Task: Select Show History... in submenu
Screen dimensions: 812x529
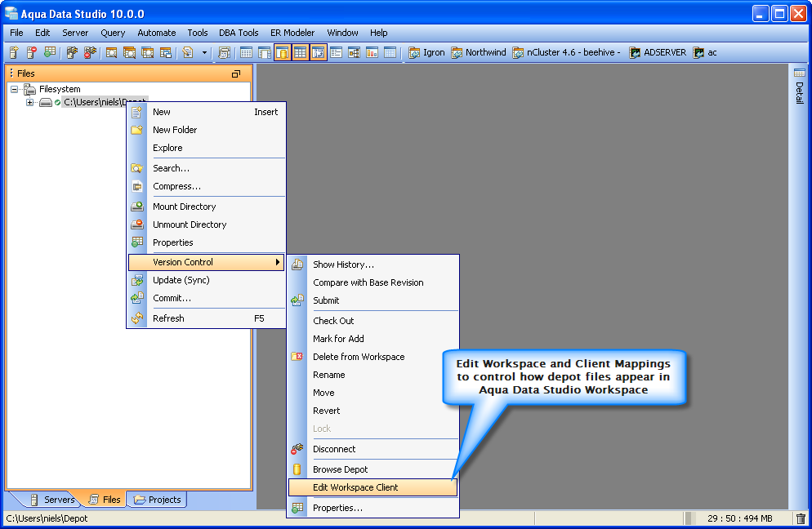Action: [373, 264]
